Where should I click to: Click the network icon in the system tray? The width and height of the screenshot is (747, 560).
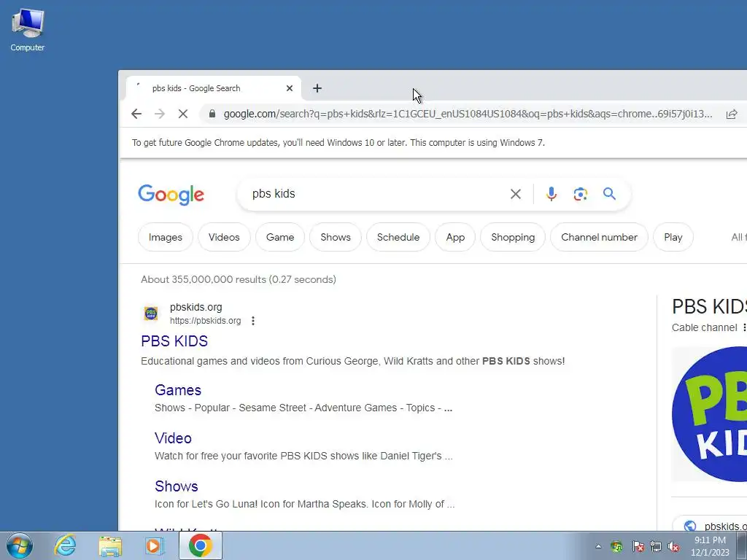656,546
